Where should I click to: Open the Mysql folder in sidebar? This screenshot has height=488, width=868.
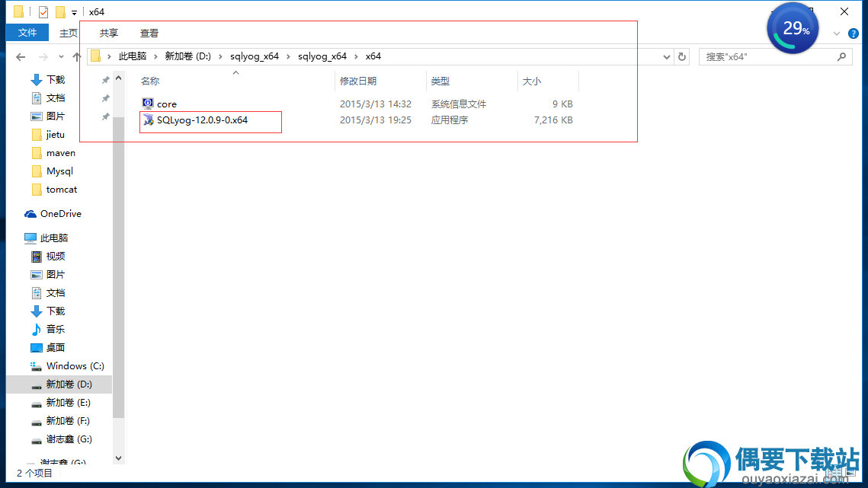pyautogui.click(x=59, y=171)
